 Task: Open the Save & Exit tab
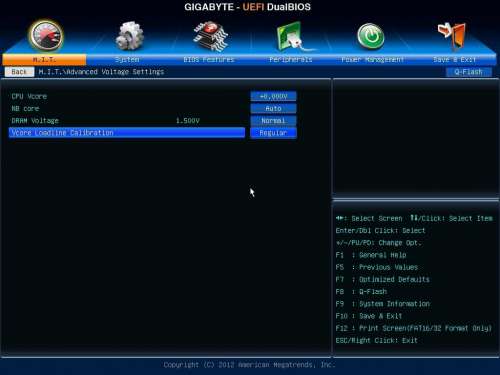pos(455,60)
